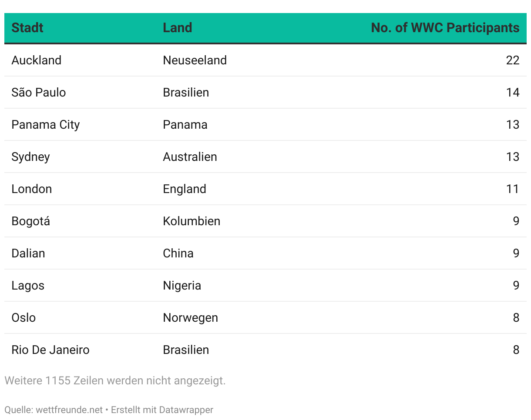Open the wettfreunde.net source link
531x420 pixels.
coord(69,410)
